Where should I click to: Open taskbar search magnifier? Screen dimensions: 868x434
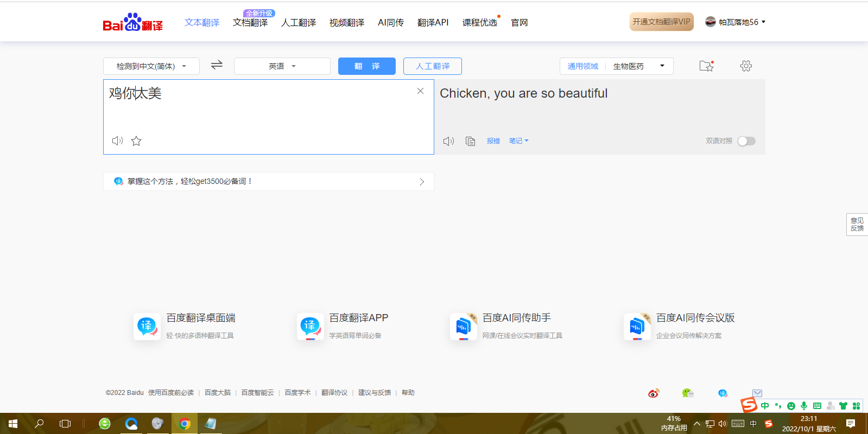coord(39,424)
